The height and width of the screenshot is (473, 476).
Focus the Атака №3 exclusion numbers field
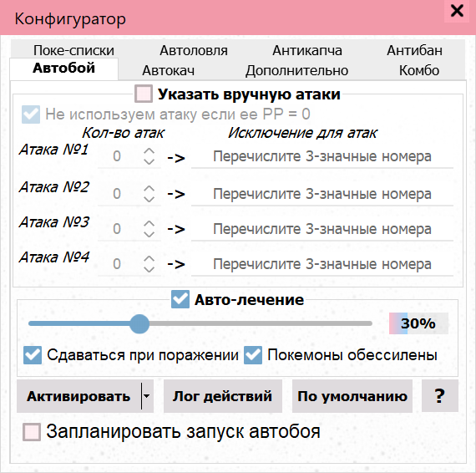[322, 229]
